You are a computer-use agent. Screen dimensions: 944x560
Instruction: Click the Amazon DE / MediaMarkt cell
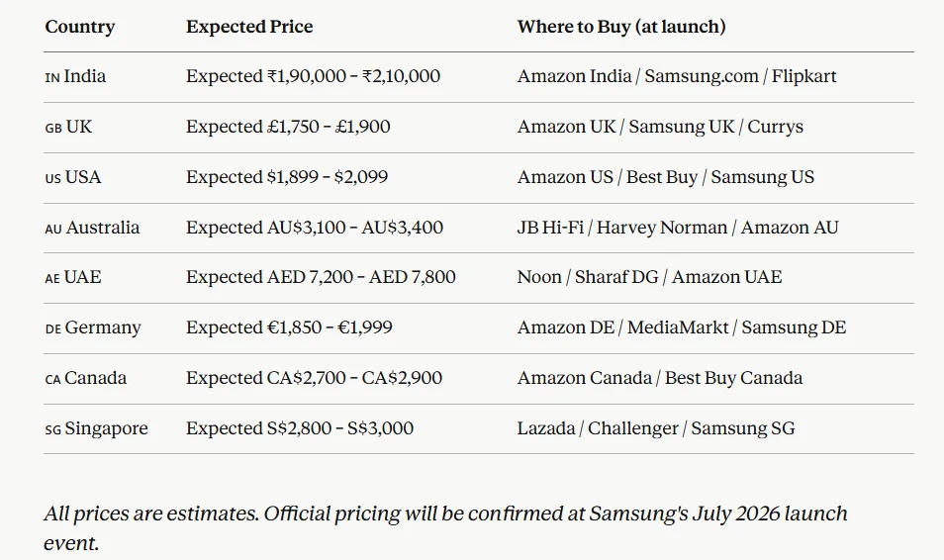point(681,327)
